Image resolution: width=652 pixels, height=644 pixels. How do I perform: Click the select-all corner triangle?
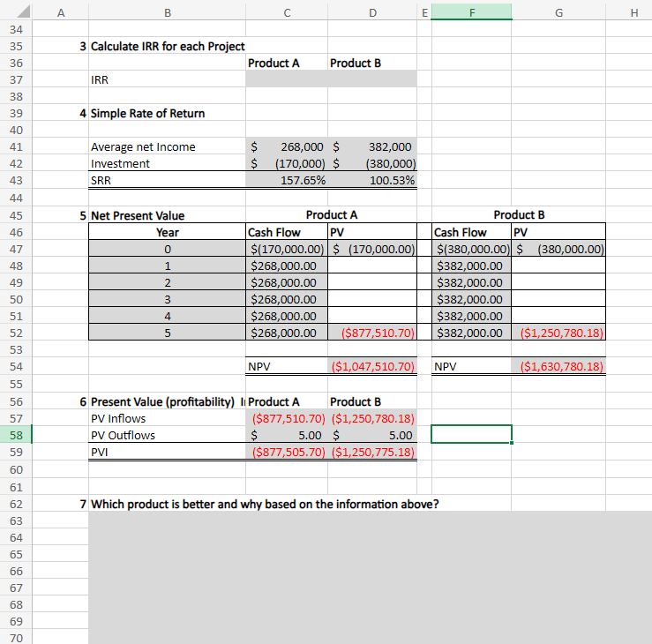[x=22, y=11]
